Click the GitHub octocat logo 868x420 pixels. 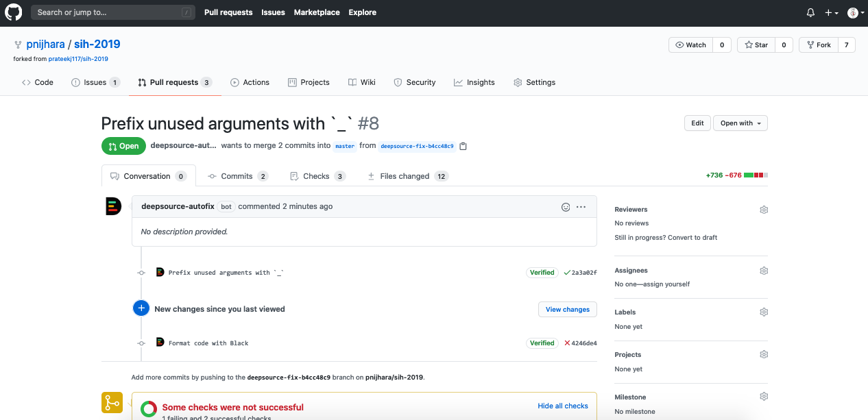click(14, 12)
